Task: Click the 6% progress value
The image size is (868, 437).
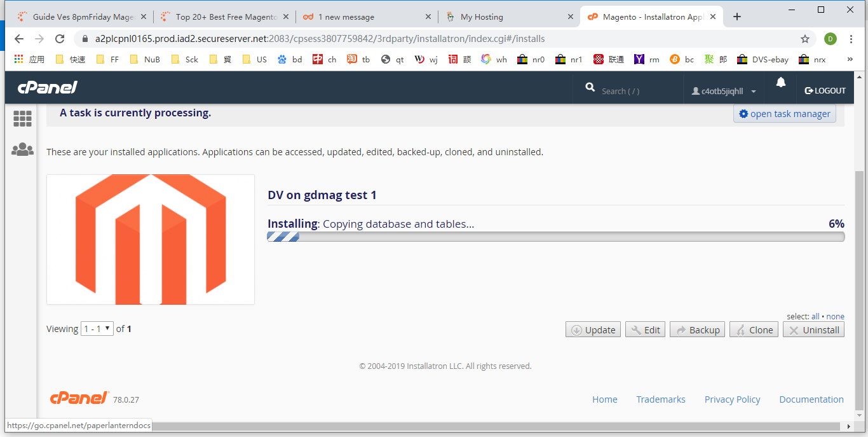Action: click(836, 224)
